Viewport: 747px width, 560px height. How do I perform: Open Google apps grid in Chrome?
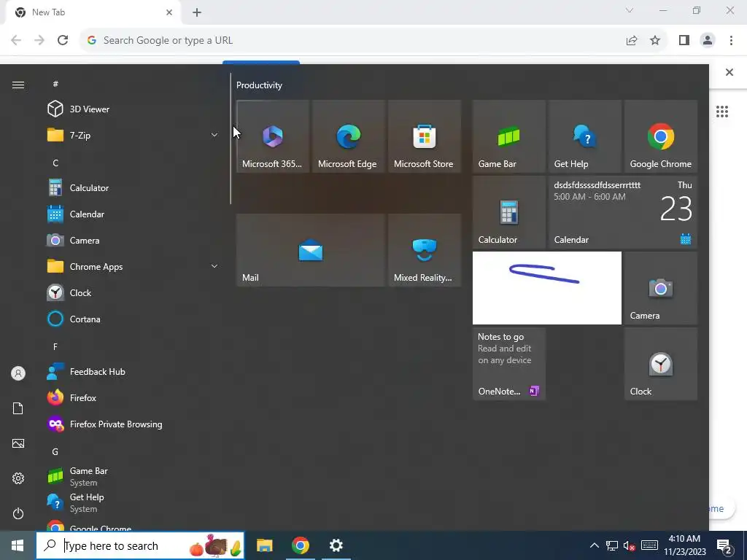coord(722,112)
